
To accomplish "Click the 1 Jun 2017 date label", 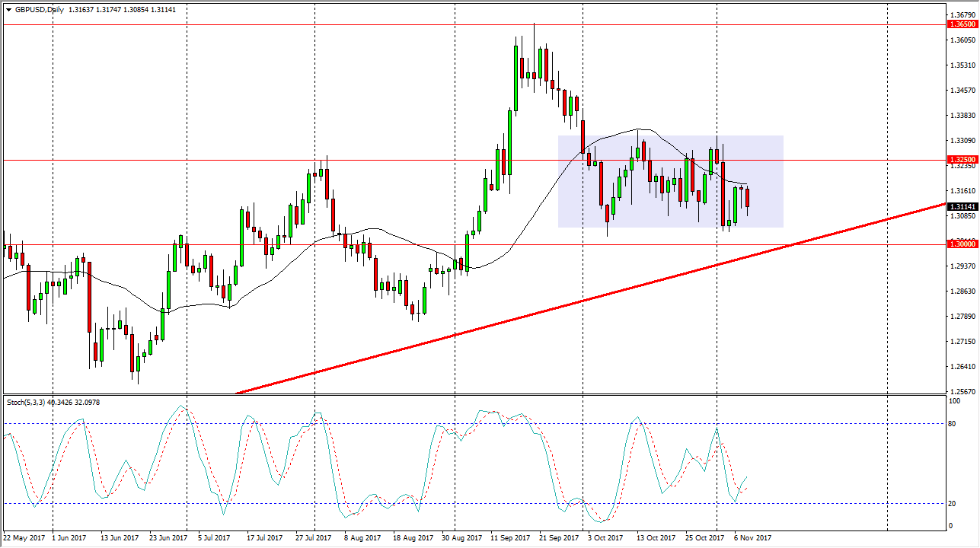I will pyautogui.click(x=71, y=538).
